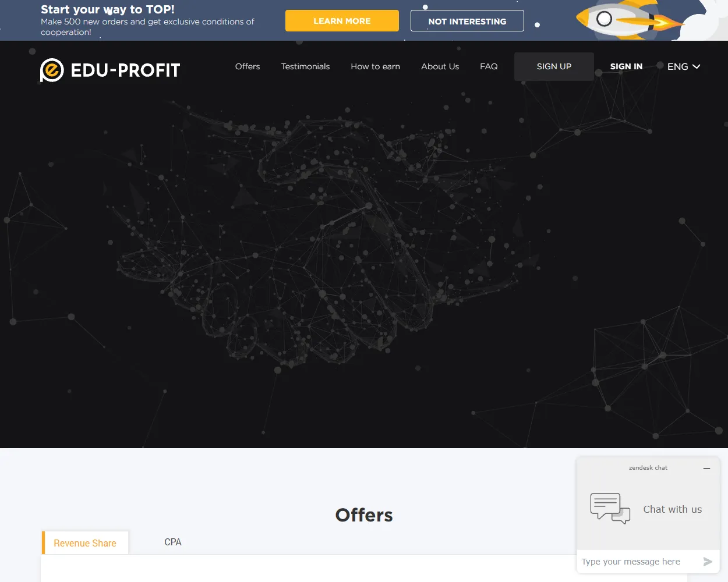Select the Revenue Share tab
Screen dimensions: 728x582
point(84,542)
